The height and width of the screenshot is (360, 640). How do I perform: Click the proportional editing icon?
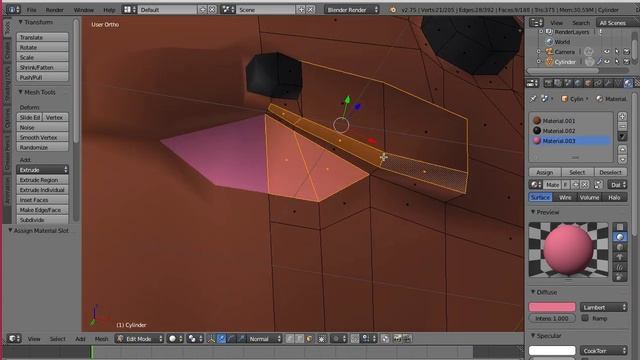pyautogui.click(x=338, y=339)
